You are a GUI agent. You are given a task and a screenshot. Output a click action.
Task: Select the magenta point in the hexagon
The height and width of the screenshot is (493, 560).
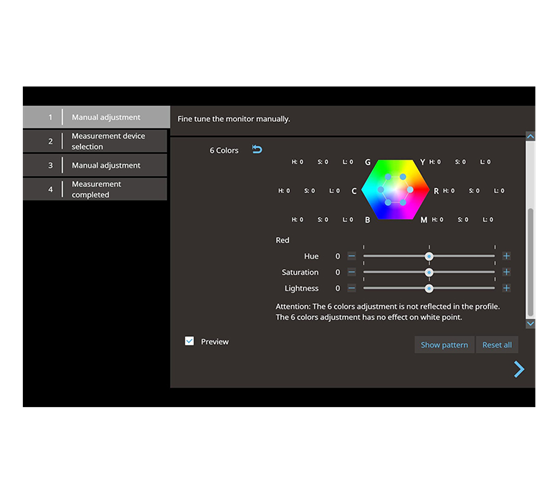403,203
